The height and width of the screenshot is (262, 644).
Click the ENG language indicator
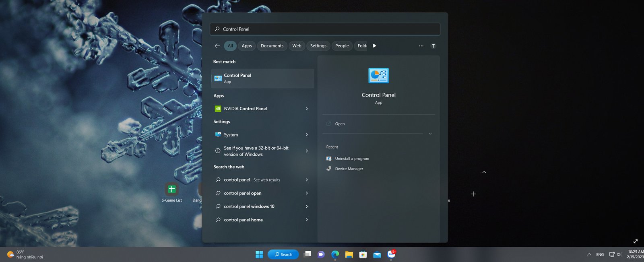point(600,254)
